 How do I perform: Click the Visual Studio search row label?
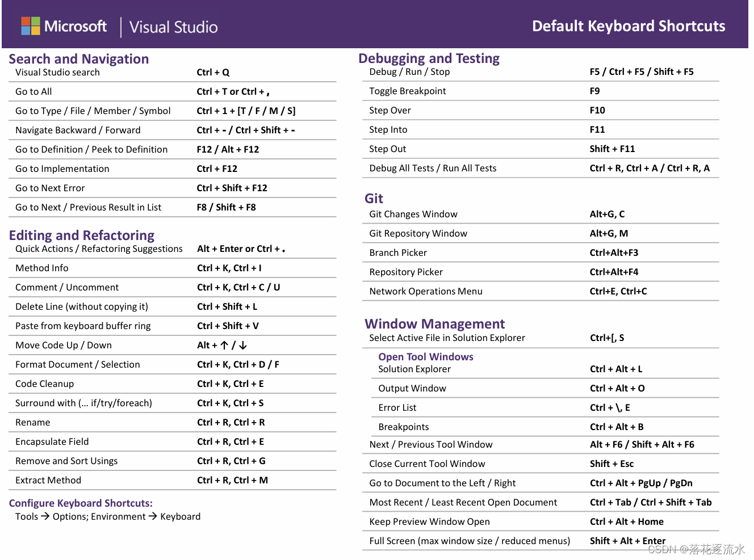(x=57, y=73)
